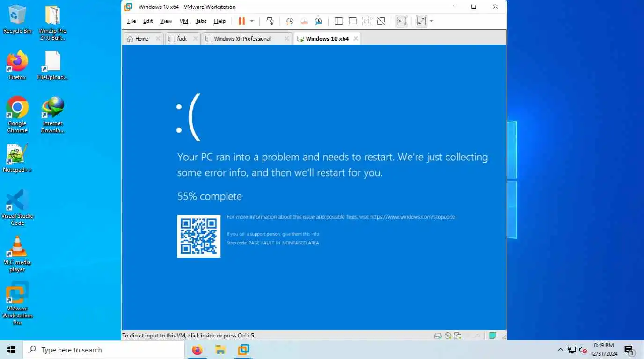Take a snapshot of this VM
Viewport: 644px width, 359px height.
pos(290,21)
